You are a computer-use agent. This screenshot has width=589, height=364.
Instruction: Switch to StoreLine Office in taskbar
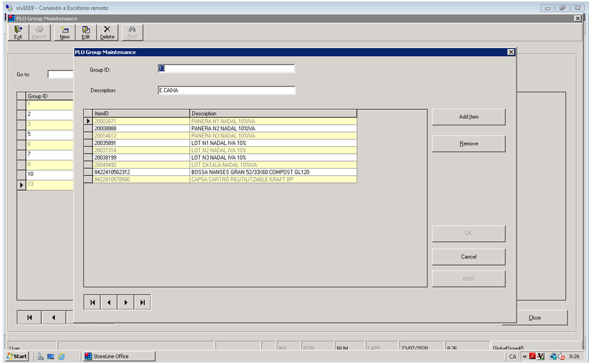[x=118, y=356]
